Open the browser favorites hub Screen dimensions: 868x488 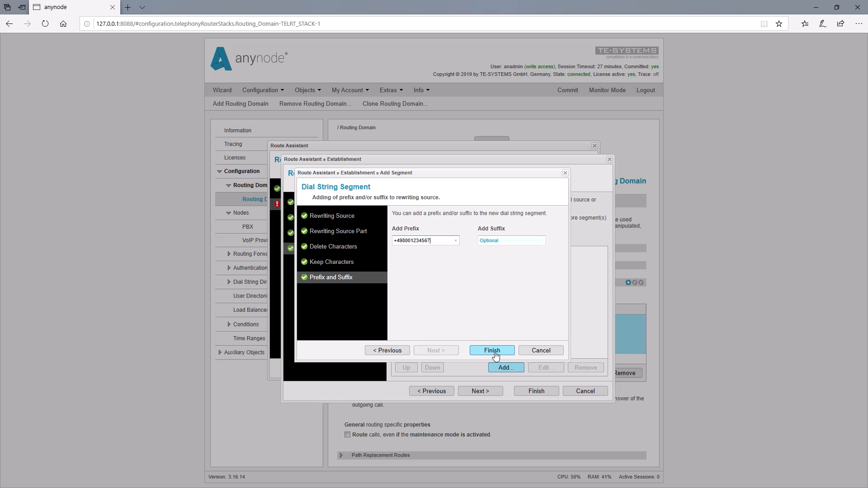coord(805,24)
